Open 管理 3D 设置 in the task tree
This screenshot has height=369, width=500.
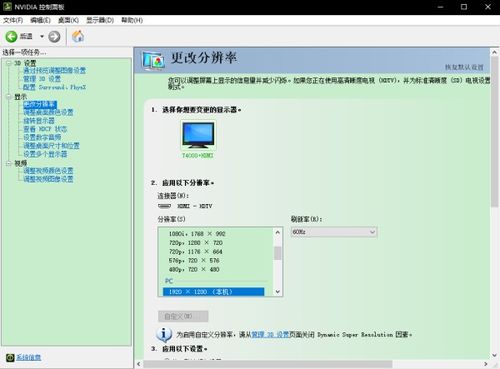click(x=42, y=79)
